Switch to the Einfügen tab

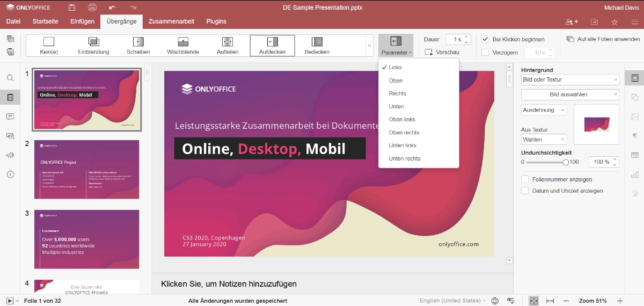pos(82,21)
